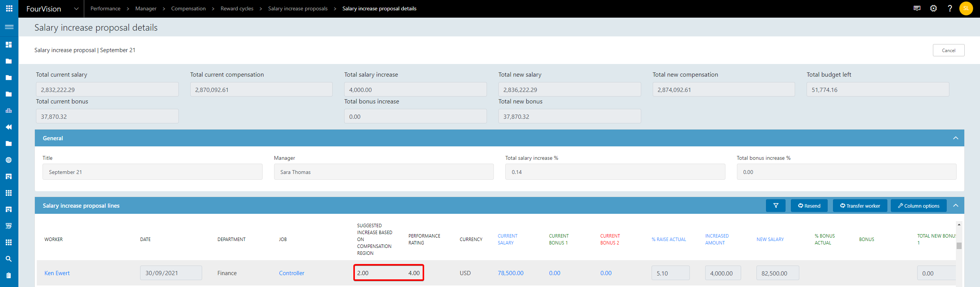Screen dimensions: 980x287
Task: Click the Total new bonus field
Action: click(x=570, y=116)
